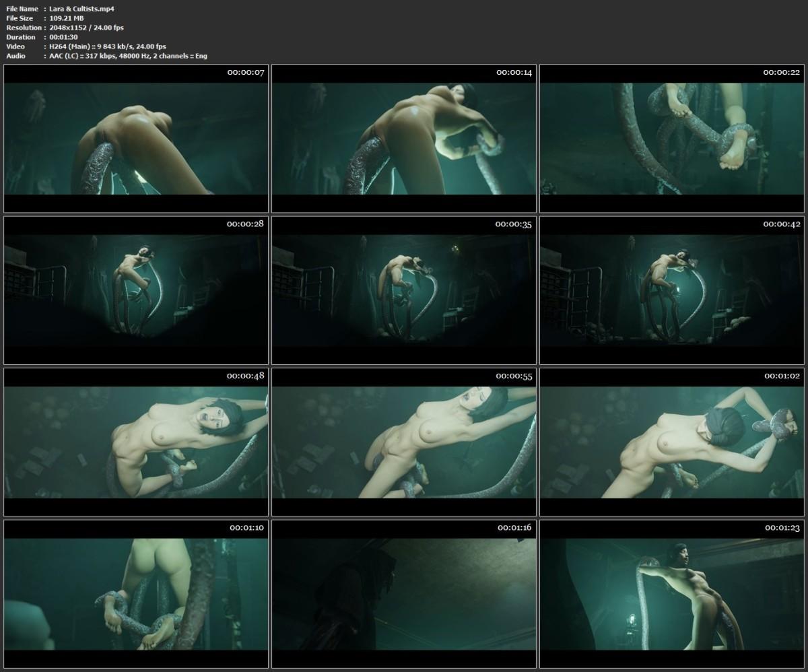Choose the frame stamped 00:00:55
Image resolution: width=808 pixels, height=672 pixels.
pos(404,442)
